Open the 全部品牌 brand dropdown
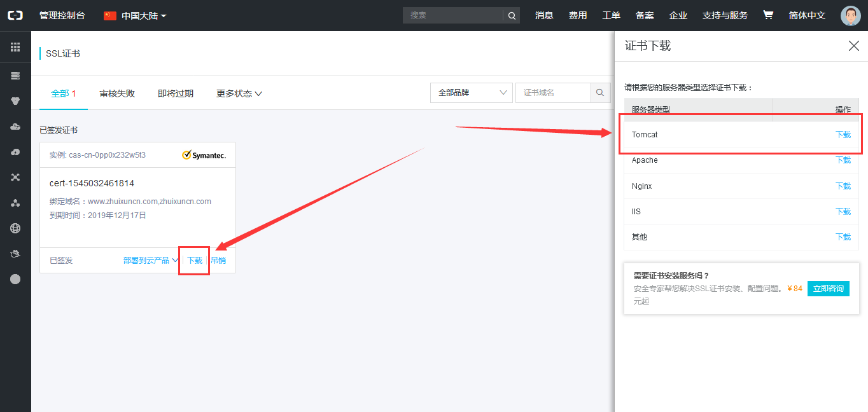The image size is (868, 412). point(471,92)
